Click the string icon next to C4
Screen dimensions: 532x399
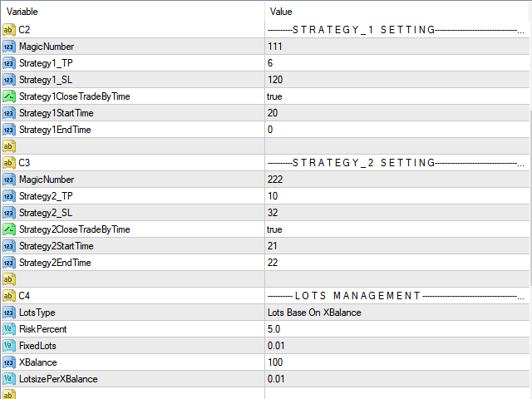click(9, 296)
